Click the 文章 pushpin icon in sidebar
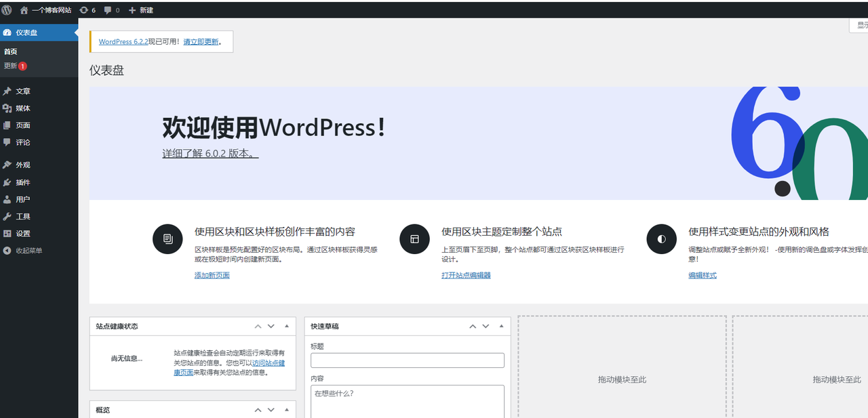Viewport: 868px width, 418px height. point(7,91)
